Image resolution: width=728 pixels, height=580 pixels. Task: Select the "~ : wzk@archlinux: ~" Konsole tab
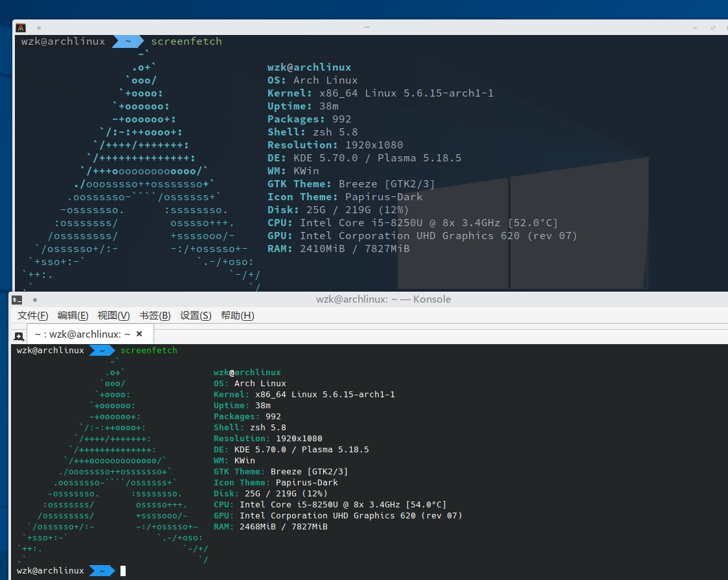91,334
